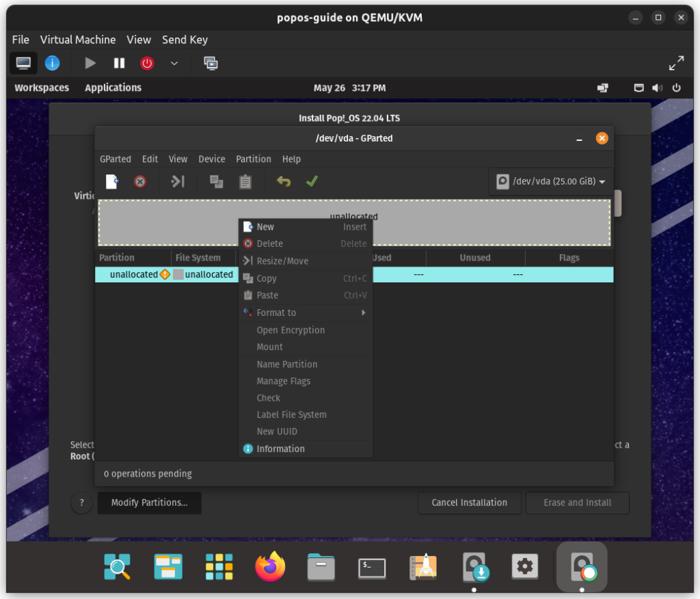
Task: Select the unallocated partition row
Action: pyautogui.click(x=354, y=274)
